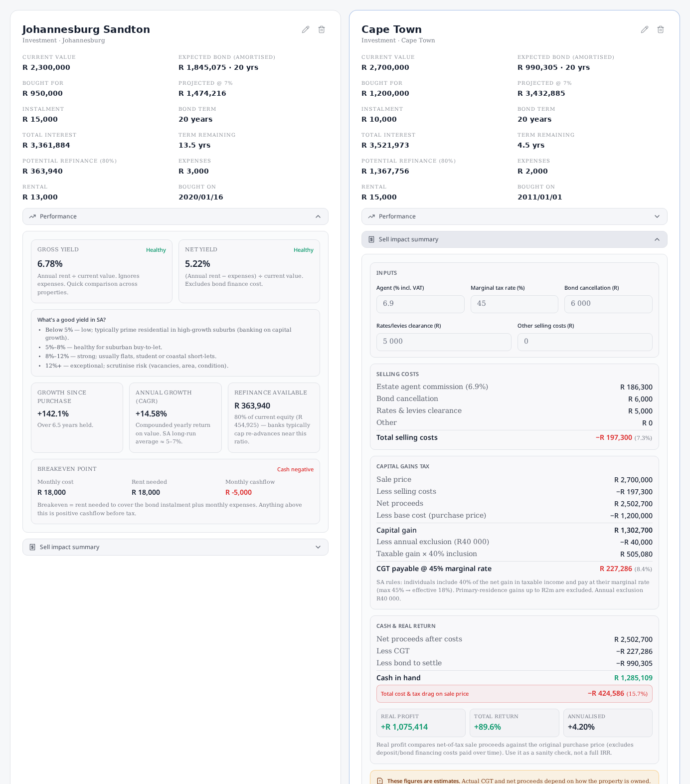The width and height of the screenshot is (690, 784).
Task: Click the warning icon in the estimates notice
Action: tap(380, 781)
